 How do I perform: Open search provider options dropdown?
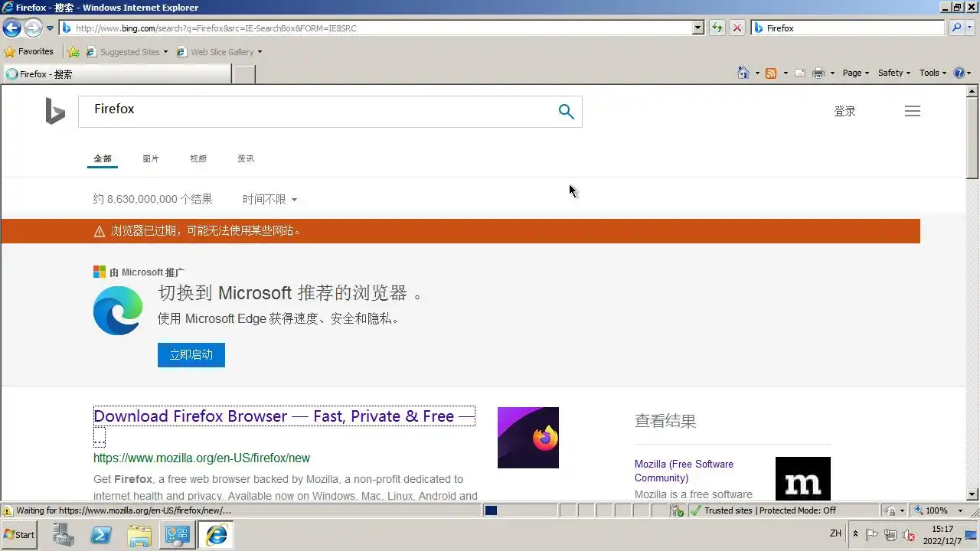[x=970, y=28]
